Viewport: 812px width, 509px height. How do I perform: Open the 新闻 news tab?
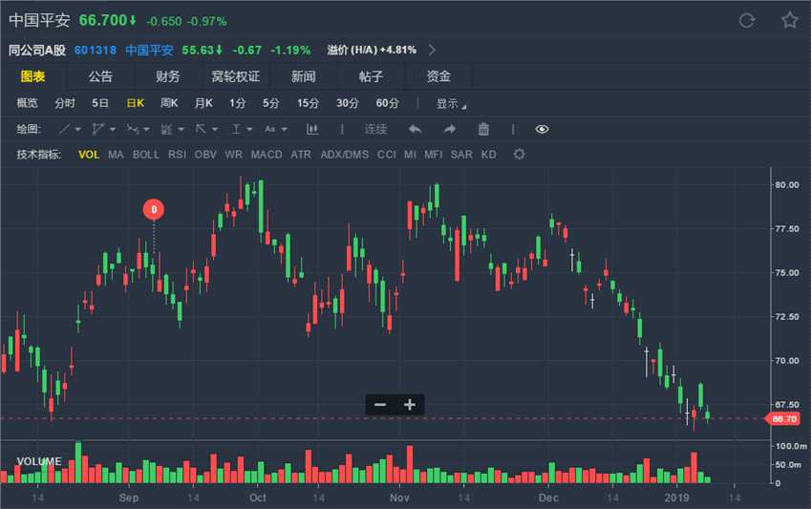tap(304, 76)
